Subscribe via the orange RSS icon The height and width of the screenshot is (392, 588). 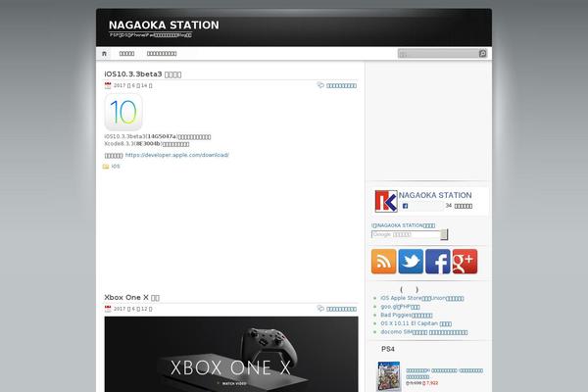pyautogui.click(x=383, y=262)
